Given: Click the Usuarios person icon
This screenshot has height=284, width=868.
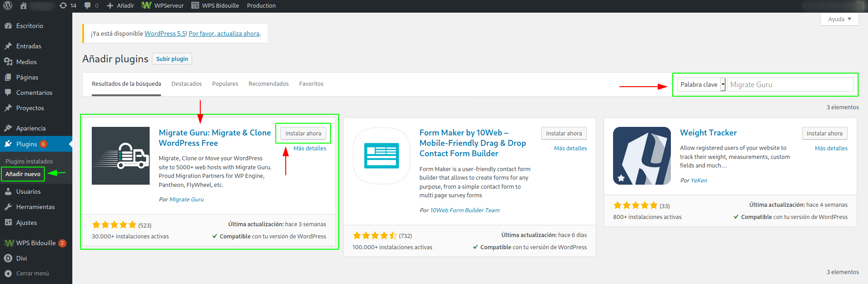Looking at the screenshot, I should coord(8,191).
